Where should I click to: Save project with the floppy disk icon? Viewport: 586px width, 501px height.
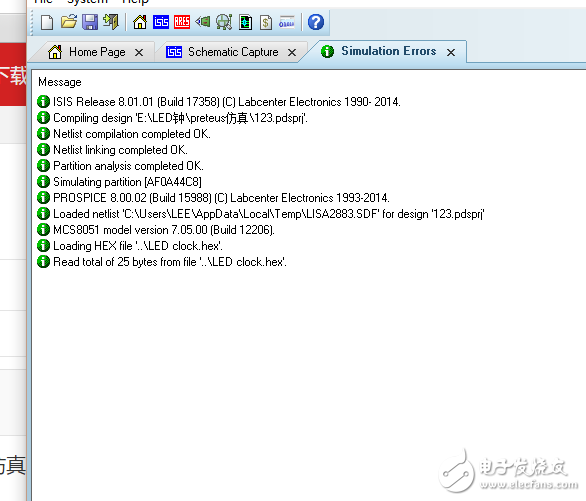point(90,22)
